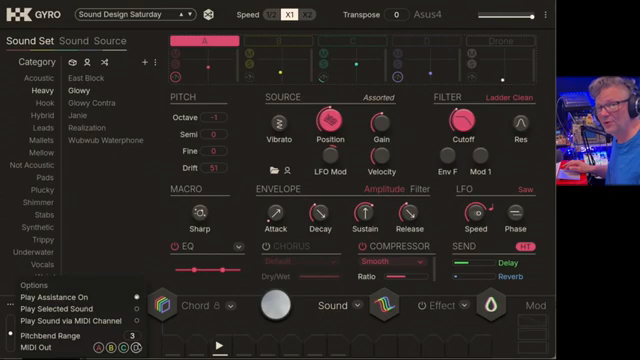The height and width of the screenshot is (360, 640).
Task: Click the droplet Effect hexagon icon
Action: pos(491,305)
